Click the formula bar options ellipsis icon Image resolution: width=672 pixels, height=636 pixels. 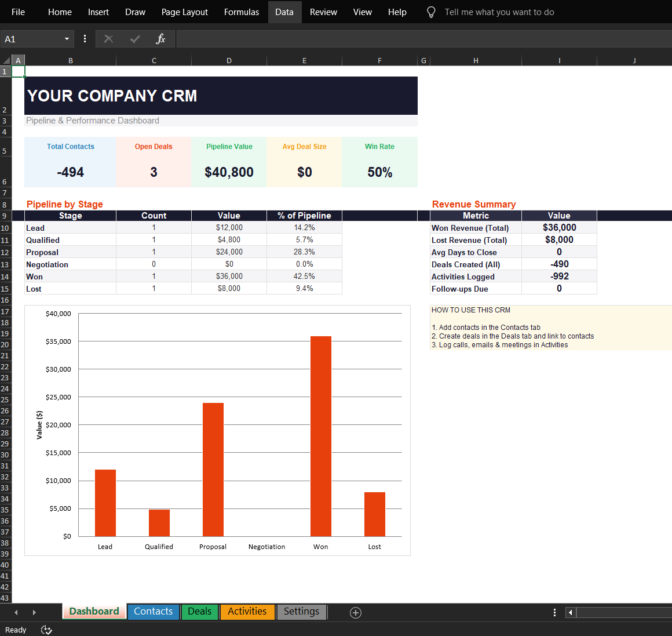pos(85,38)
